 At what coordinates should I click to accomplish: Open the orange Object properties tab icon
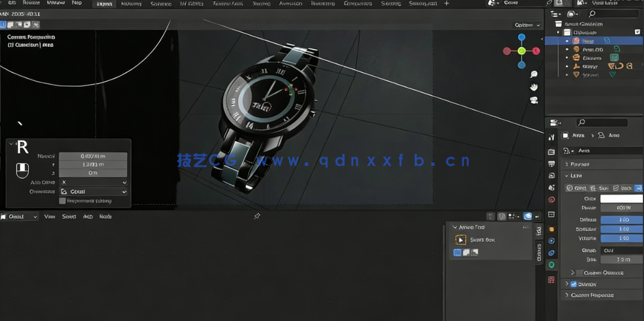coord(551,228)
